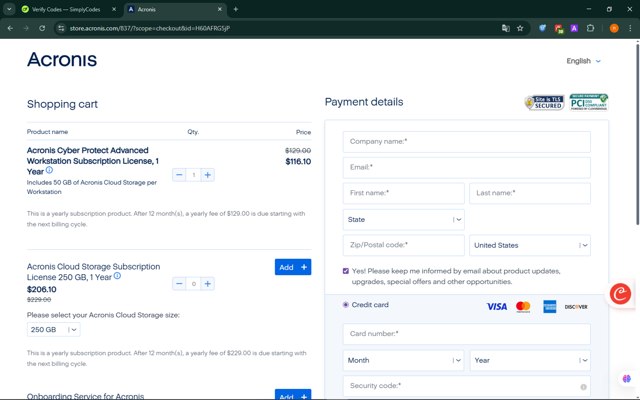
Task: Open the United States country dropdown
Action: 530,245
